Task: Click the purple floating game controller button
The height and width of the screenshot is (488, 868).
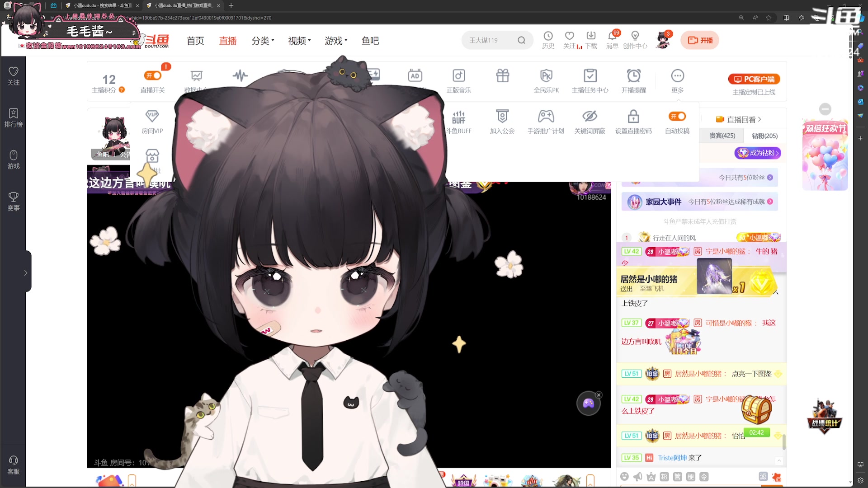Action: [588, 403]
